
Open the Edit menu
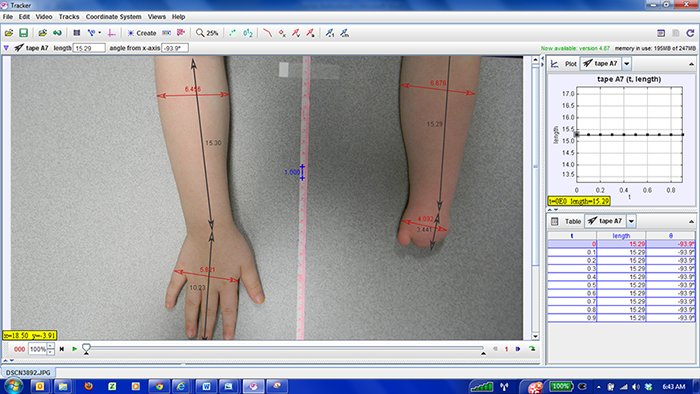point(24,17)
